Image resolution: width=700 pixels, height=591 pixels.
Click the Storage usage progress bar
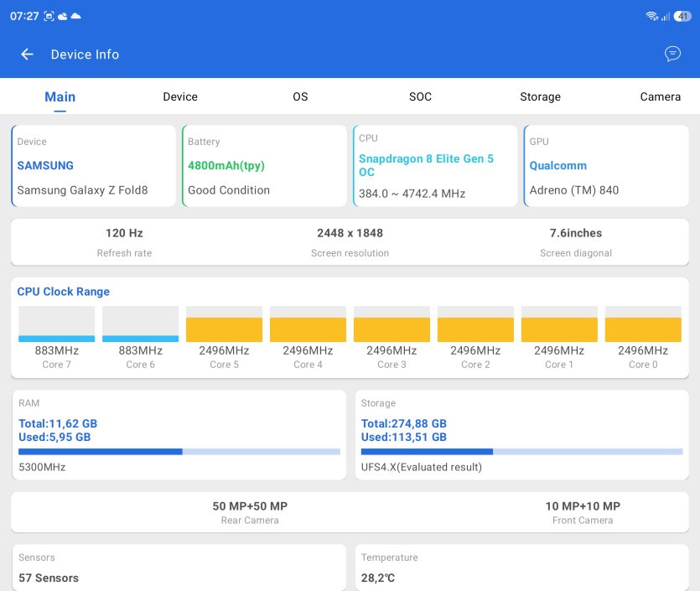coord(521,452)
